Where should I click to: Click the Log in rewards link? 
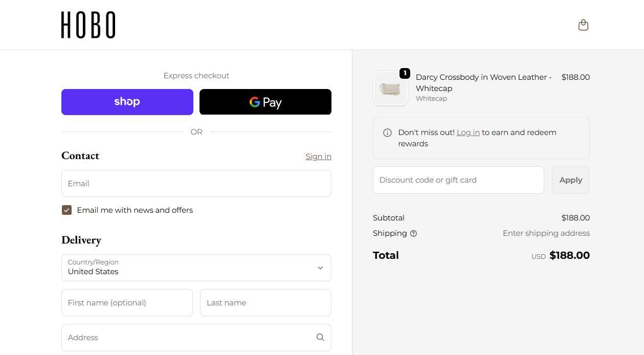click(468, 132)
